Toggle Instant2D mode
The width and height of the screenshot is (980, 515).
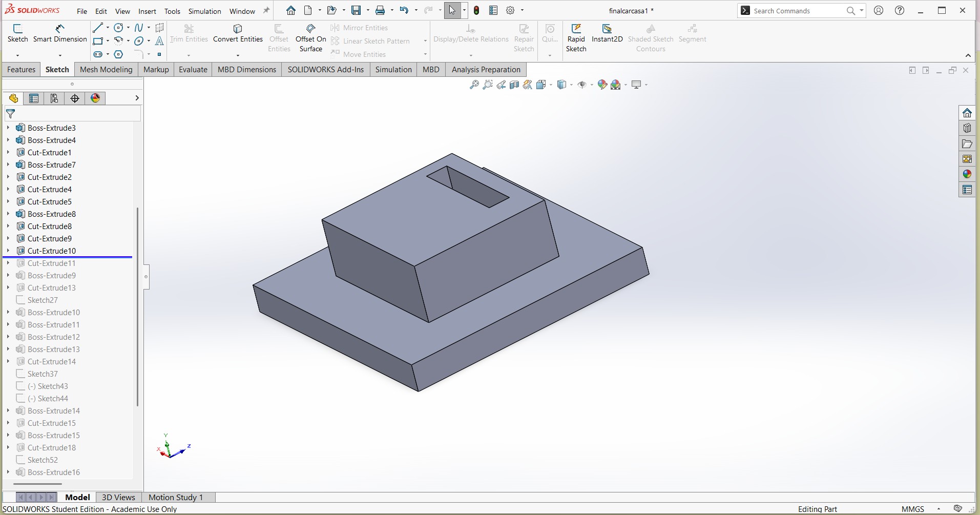[x=607, y=33]
